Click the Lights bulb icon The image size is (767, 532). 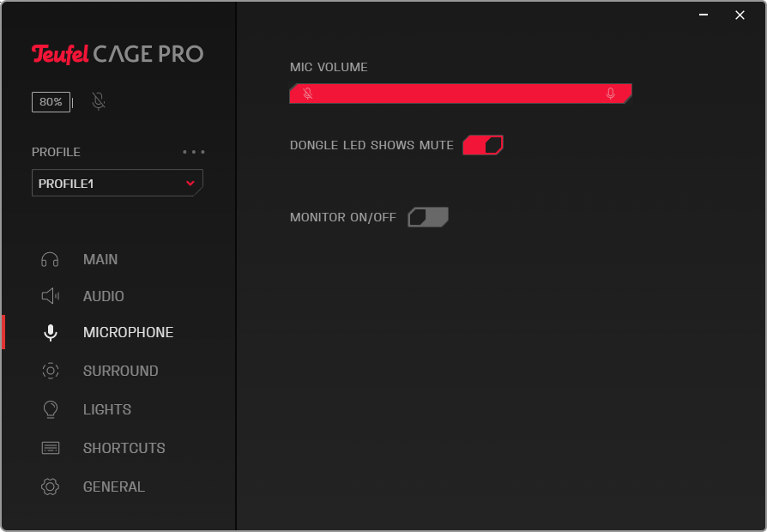point(50,409)
